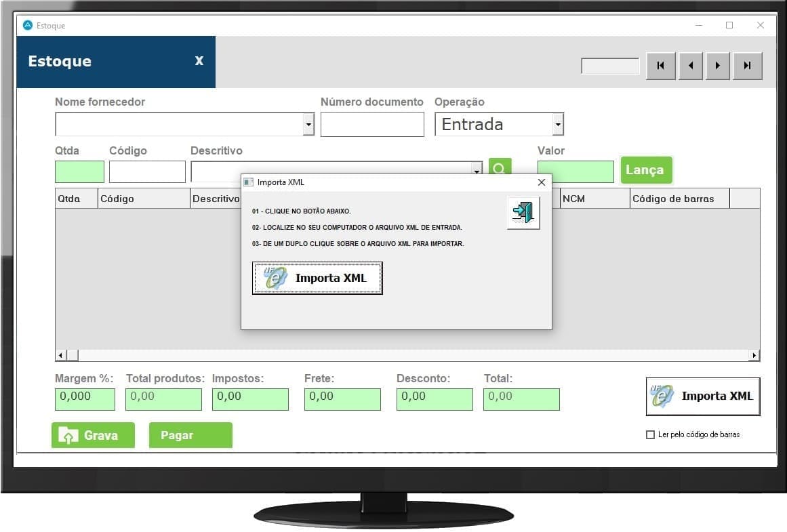Jump to last record arrow
The height and width of the screenshot is (532, 787).
(747, 66)
